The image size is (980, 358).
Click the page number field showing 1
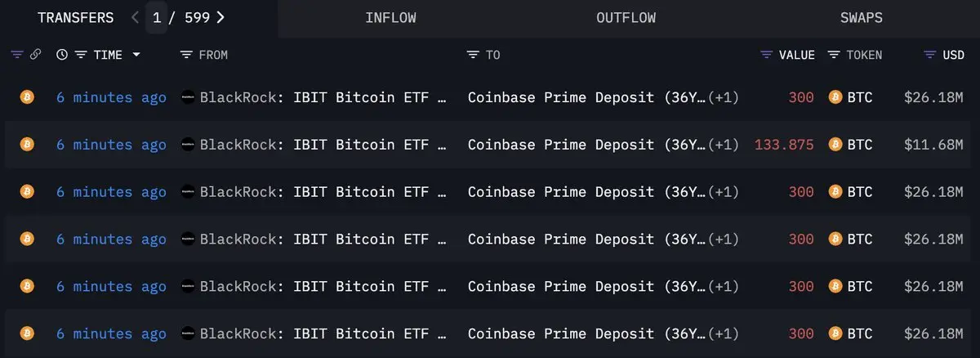[157, 17]
